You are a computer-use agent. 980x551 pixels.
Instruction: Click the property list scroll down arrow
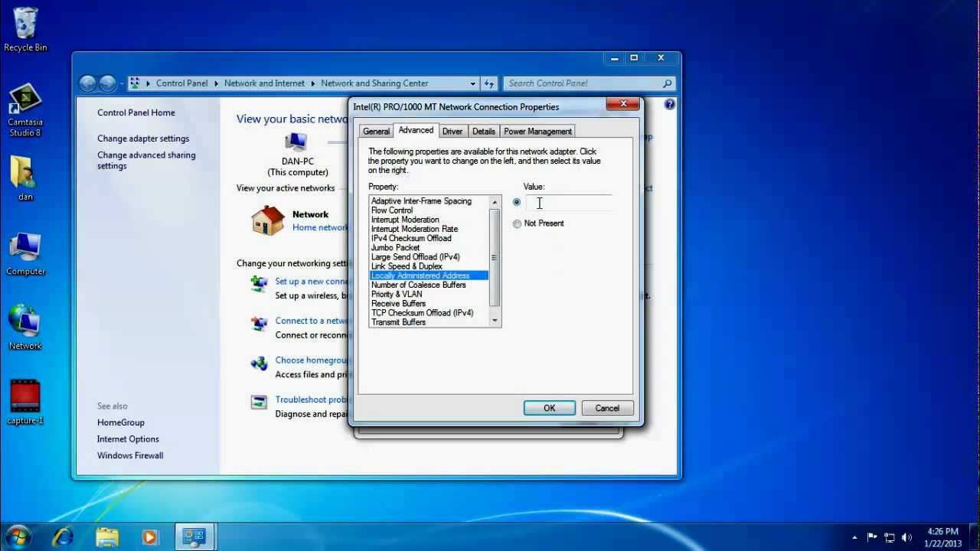click(495, 320)
